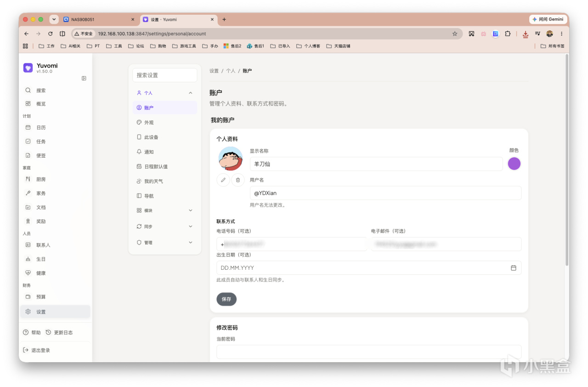Open the 厨房 kitchen section
The height and width of the screenshot is (387, 588).
pos(55,179)
